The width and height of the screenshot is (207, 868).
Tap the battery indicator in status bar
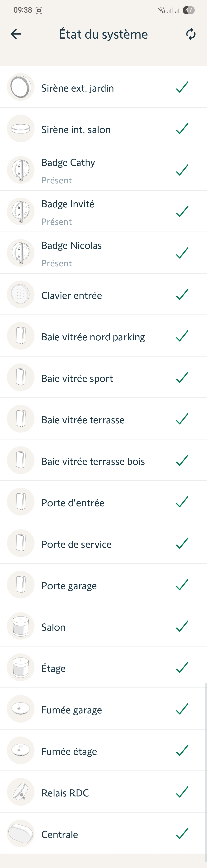[x=189, y=10]
